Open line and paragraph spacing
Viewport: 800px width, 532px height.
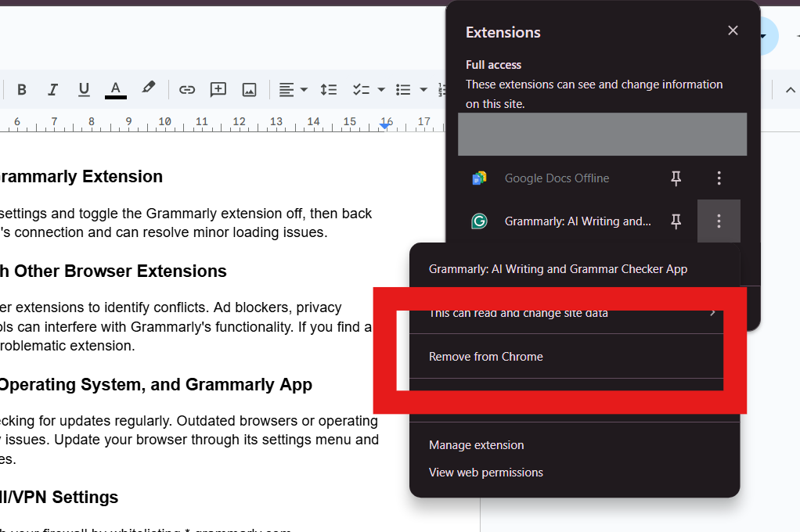point(329,90)
